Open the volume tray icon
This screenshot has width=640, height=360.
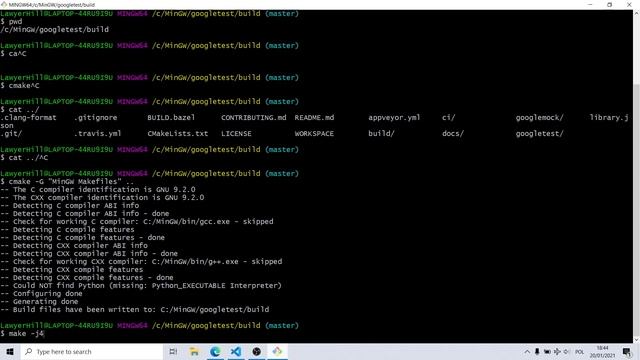pos(567,351)
